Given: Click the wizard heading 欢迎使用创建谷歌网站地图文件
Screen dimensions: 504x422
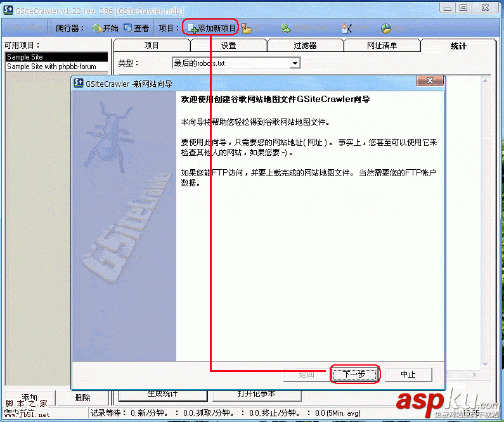Looking at the screenshot, I should pos(275,99).
